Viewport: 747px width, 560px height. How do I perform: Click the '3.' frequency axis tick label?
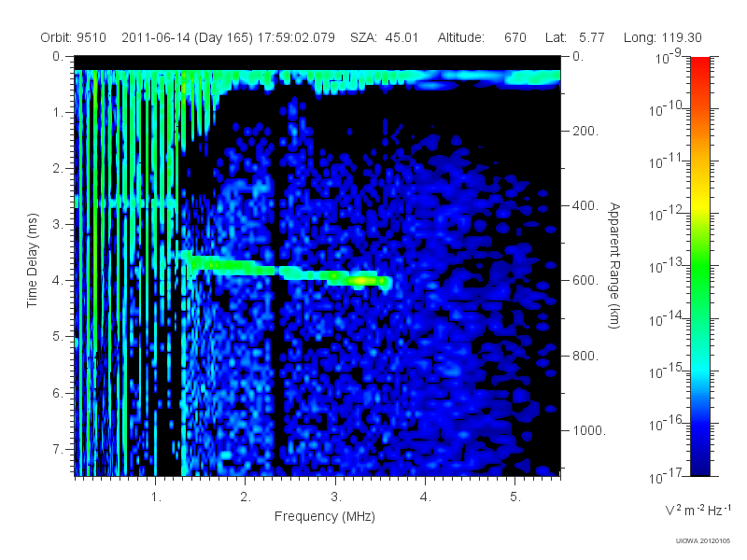coord(336,497)
